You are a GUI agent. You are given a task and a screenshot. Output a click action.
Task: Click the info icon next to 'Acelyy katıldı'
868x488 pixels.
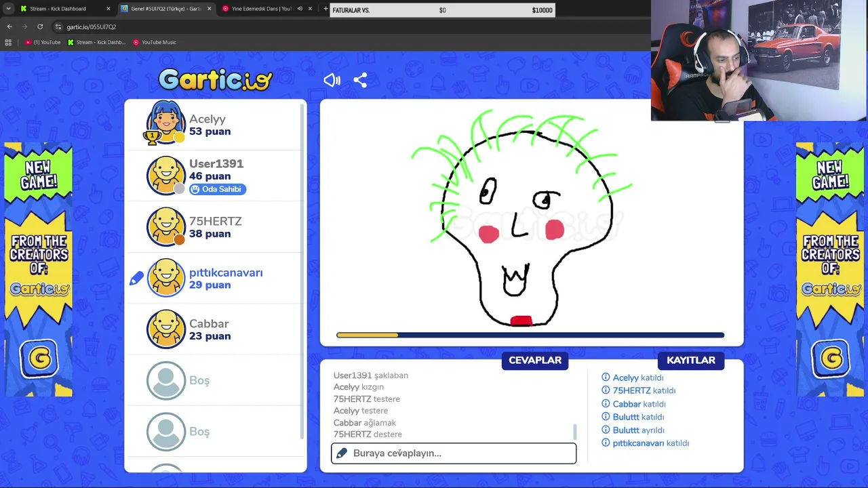tap(606, 378)
